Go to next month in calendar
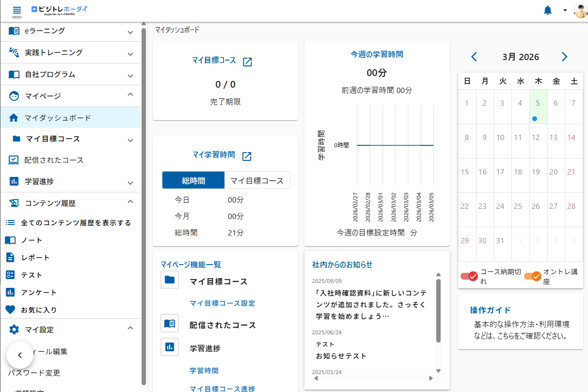 tap(564, 57)
